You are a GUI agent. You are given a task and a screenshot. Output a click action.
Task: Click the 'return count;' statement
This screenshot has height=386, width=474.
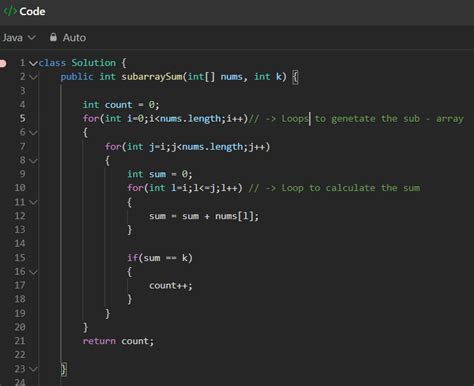click(x=118, y=341)
